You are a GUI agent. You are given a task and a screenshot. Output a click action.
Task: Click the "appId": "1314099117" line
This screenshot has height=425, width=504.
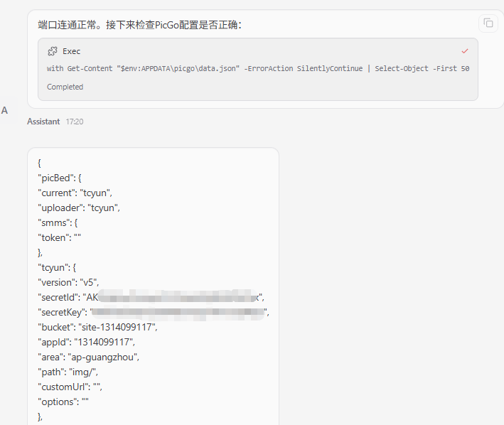[x=87, y=342]
